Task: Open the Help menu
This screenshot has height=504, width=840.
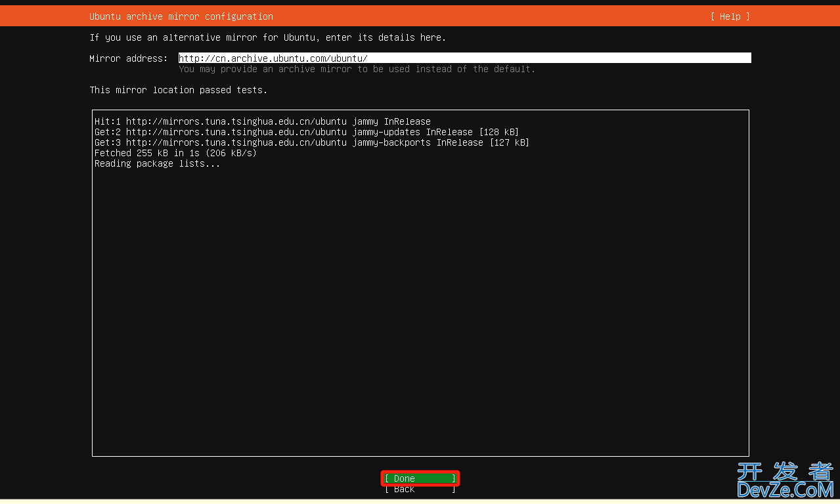Action: pyautogui.click(x=730, y=16)
